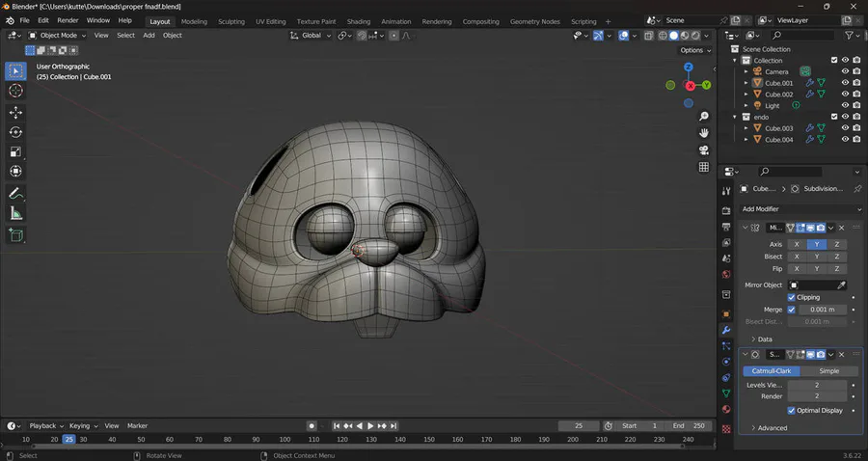Viewport: 868px width, 461px height.
Task: Activate the Move tool
Action: click(x=15, y=112)
